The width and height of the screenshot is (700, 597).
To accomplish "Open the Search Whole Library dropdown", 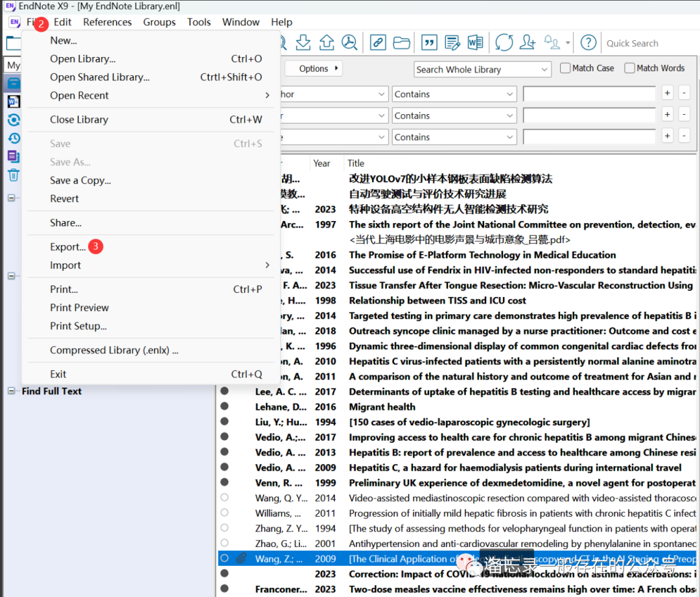I will 483,69.
